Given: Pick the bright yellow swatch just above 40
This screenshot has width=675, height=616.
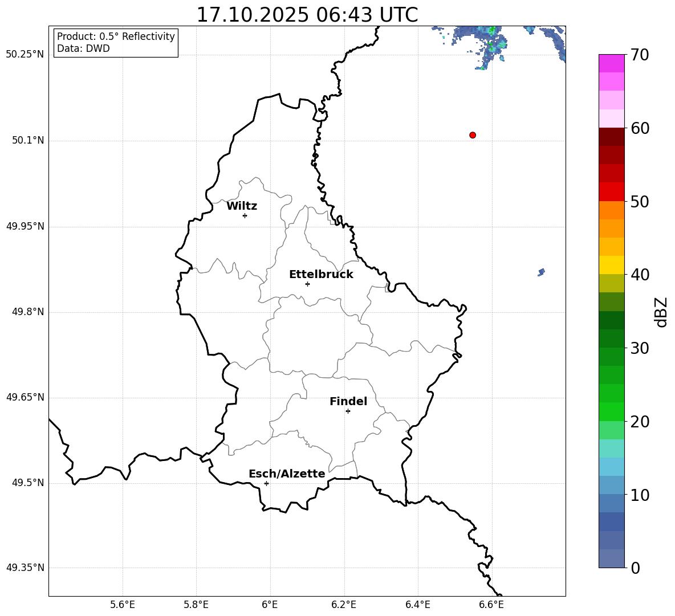Looking at the screenshot, I should 611,265.
